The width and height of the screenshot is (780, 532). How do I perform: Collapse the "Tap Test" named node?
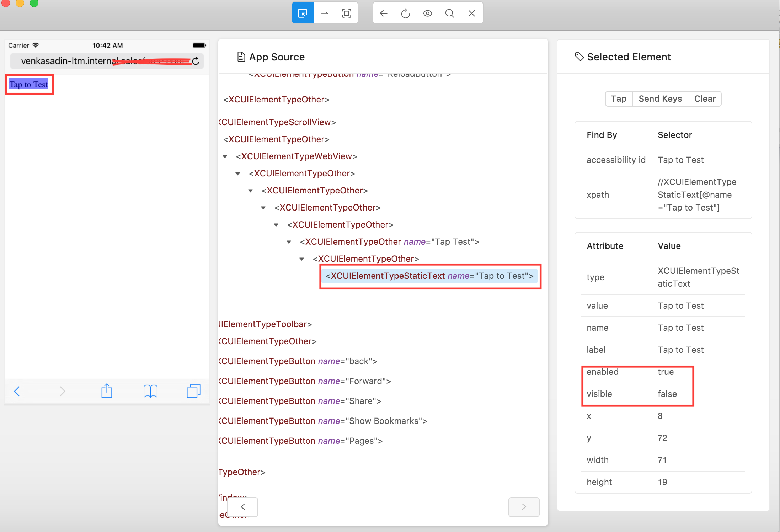pos(289,242)
